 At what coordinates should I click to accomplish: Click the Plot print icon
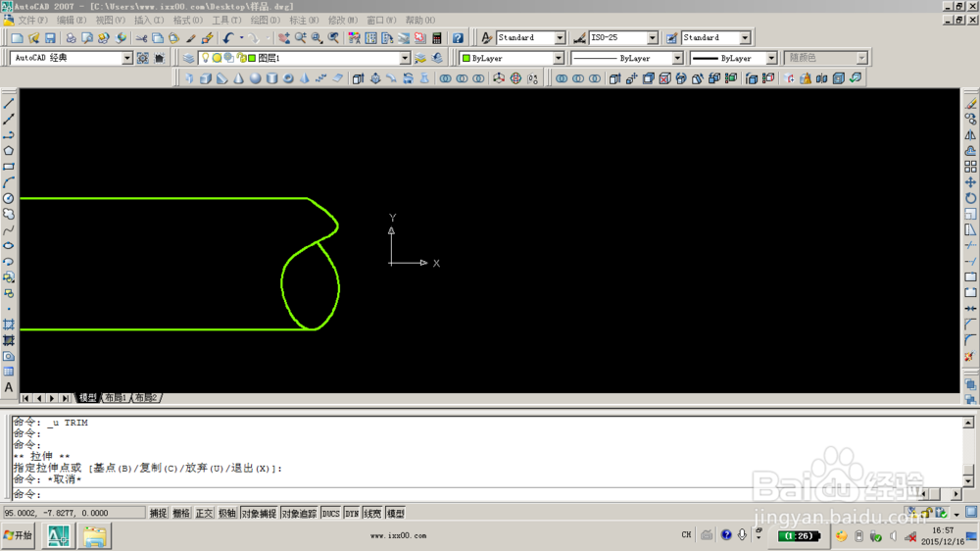click(x=71, y=37)
